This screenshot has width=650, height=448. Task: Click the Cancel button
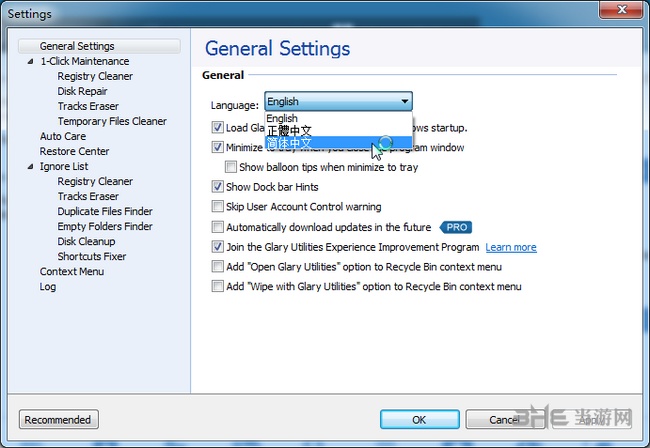[504, 419]
